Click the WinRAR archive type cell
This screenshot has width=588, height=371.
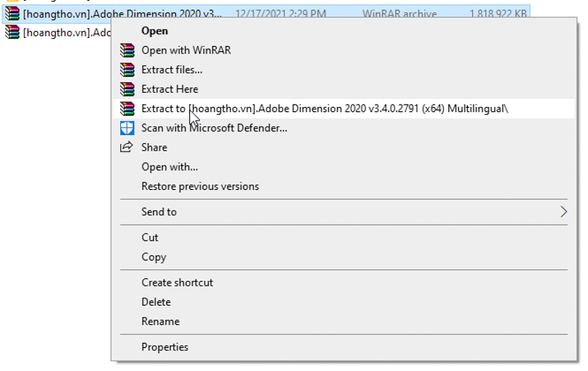[x=399, y=14]
